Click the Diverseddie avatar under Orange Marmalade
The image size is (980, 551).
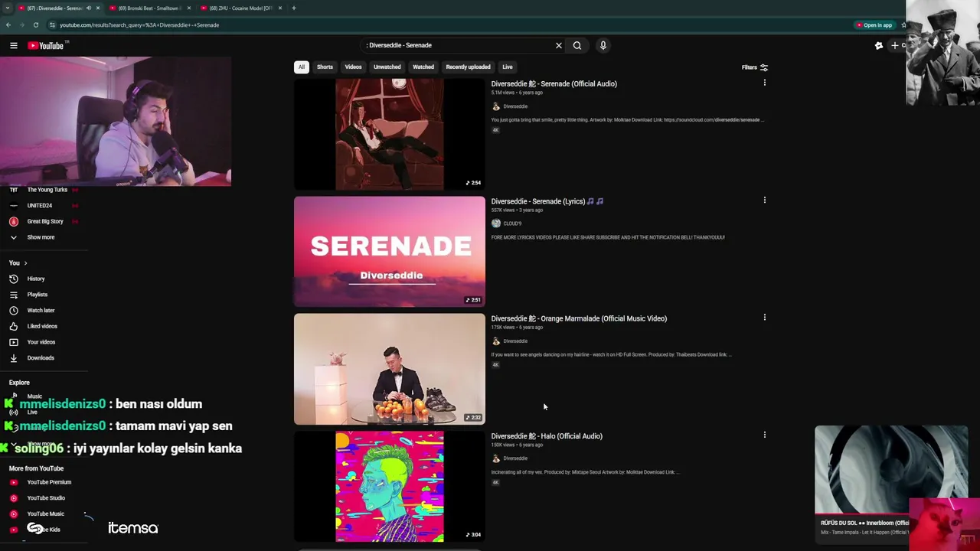(x=496, y=341)
